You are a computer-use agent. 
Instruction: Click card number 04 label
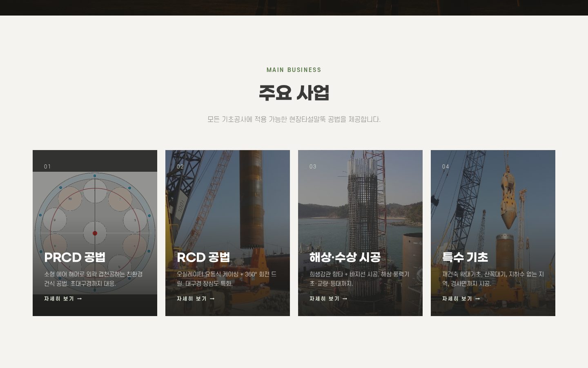pyautogui.click(x=446, y=166)
